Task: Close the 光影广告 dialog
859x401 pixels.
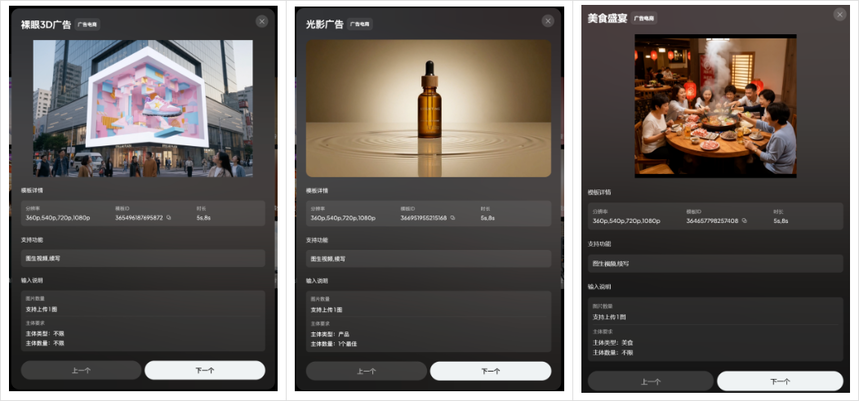Action: pos(548,21)
